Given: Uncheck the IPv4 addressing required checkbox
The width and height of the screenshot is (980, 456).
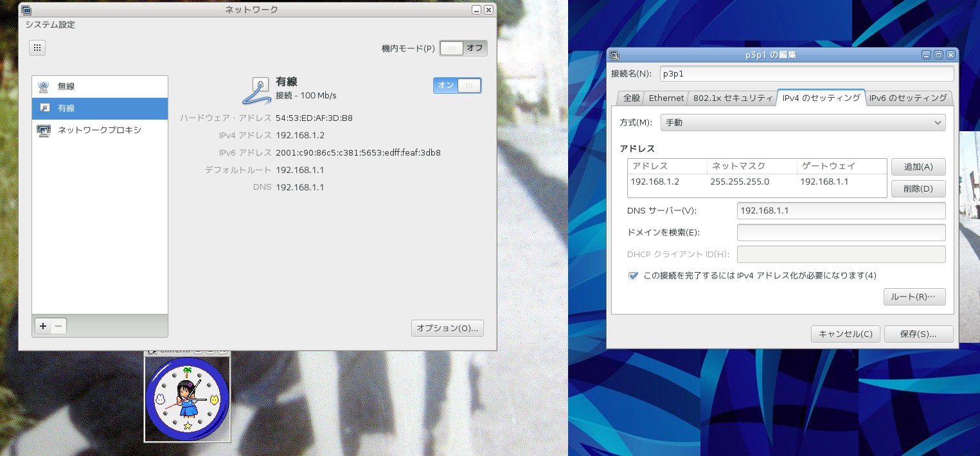Looking at the screenshot, I should pyautogui.click(x=634, y=275).
